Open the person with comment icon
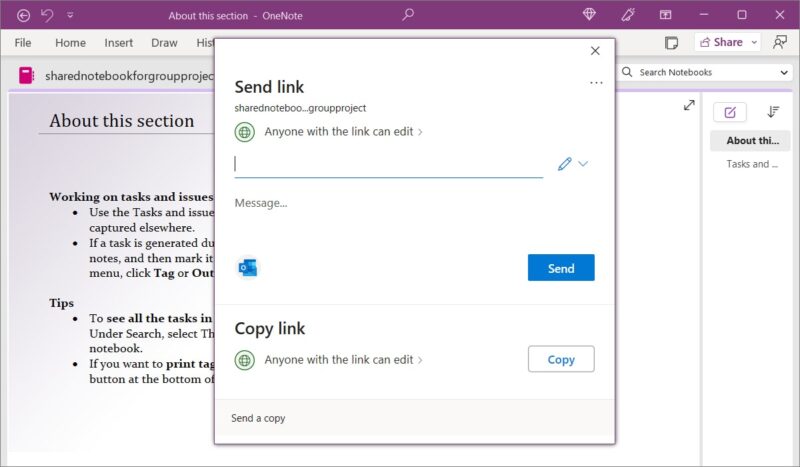This screenshot has height=467, width=800. pos(780,42)
